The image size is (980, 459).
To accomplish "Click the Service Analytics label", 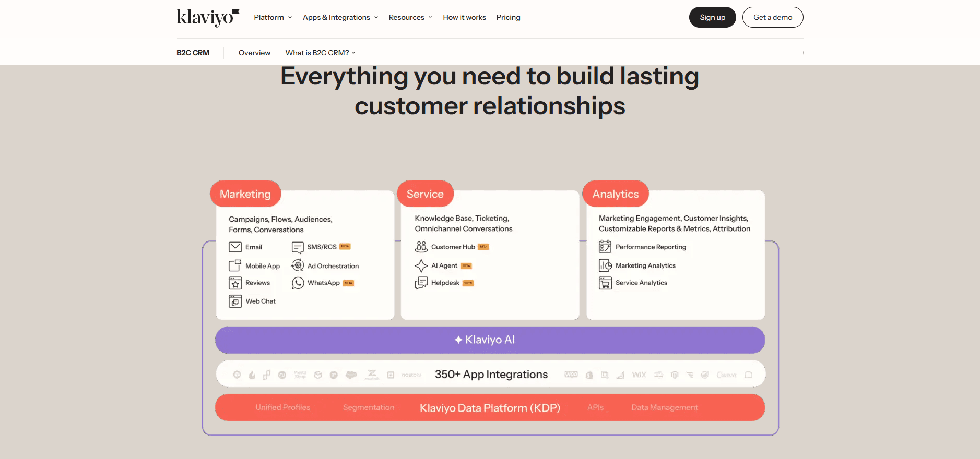I will pos(641,283).
